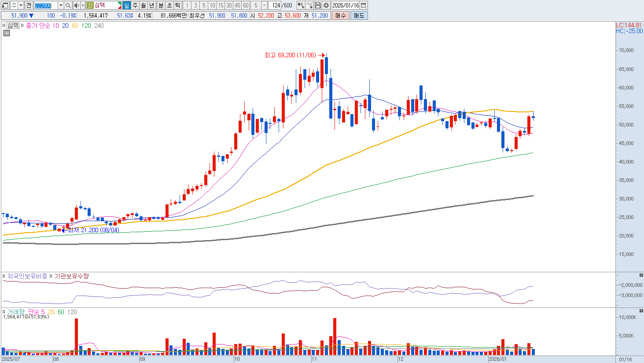Click the line chart tool icon
The height and width of the screenshot is (363, 644).
pyautogui.click(x=309, y=5)
